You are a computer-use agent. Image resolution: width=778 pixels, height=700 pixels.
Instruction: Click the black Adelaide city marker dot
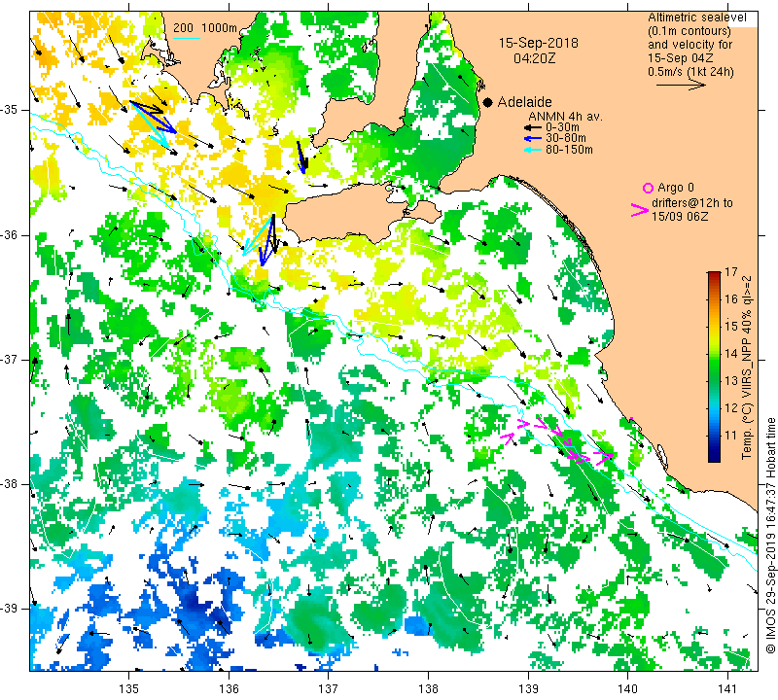tap(488, 103)
